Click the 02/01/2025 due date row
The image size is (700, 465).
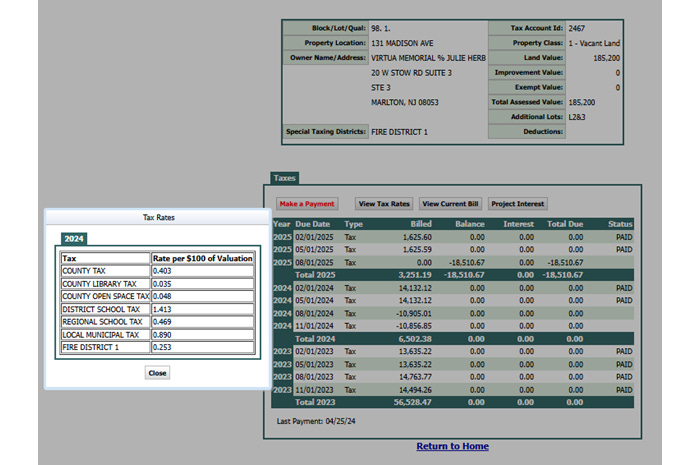[452, 237]
